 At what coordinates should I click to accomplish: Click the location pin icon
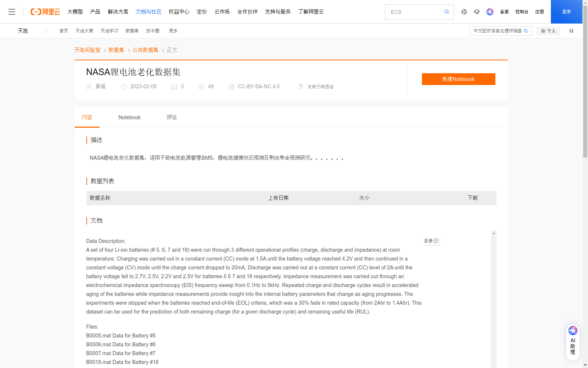click(x=301, y=86)
